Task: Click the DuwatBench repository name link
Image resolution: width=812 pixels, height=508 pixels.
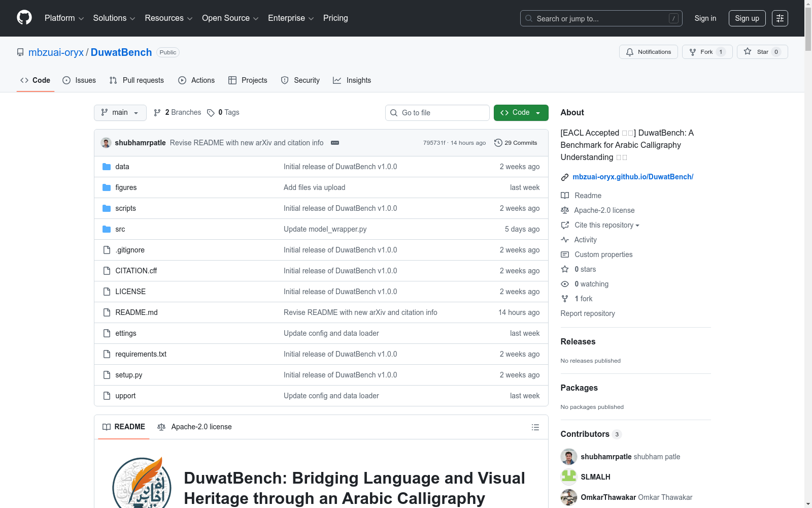Action: pos(121,52)
